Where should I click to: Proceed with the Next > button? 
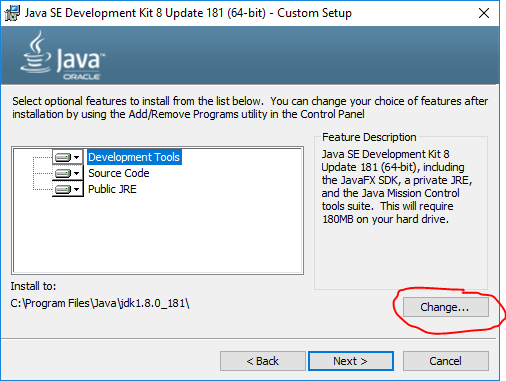pos(351,361)
